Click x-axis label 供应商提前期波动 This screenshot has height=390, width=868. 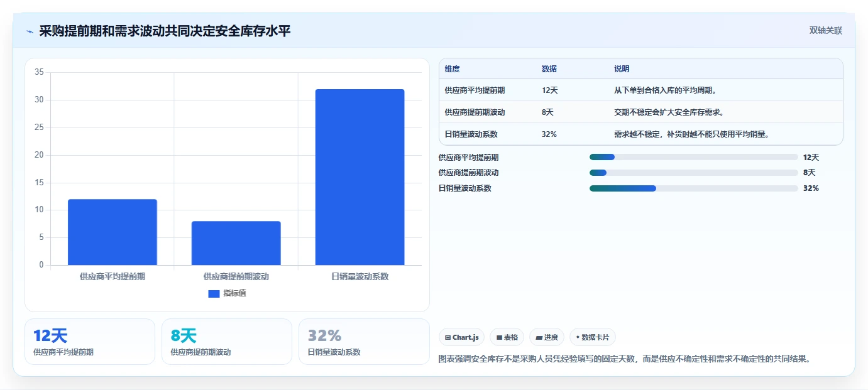point(236,276)
